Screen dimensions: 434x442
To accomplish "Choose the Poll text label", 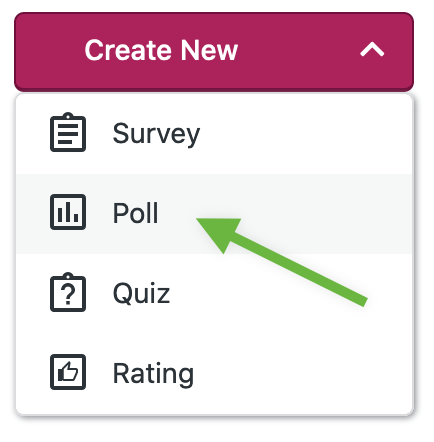I will (135, 213).
